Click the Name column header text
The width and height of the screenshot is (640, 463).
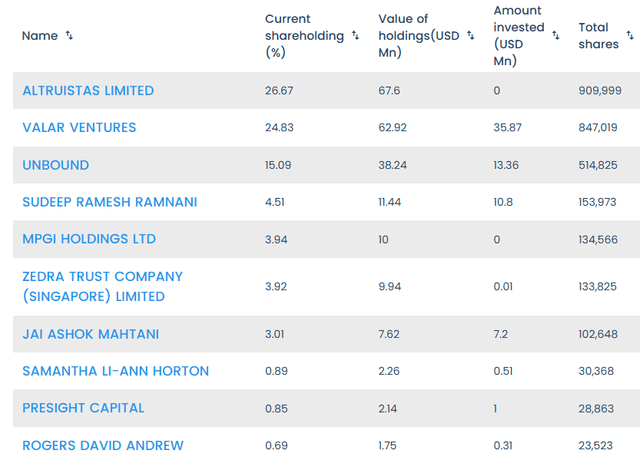[x=40, y=36]
